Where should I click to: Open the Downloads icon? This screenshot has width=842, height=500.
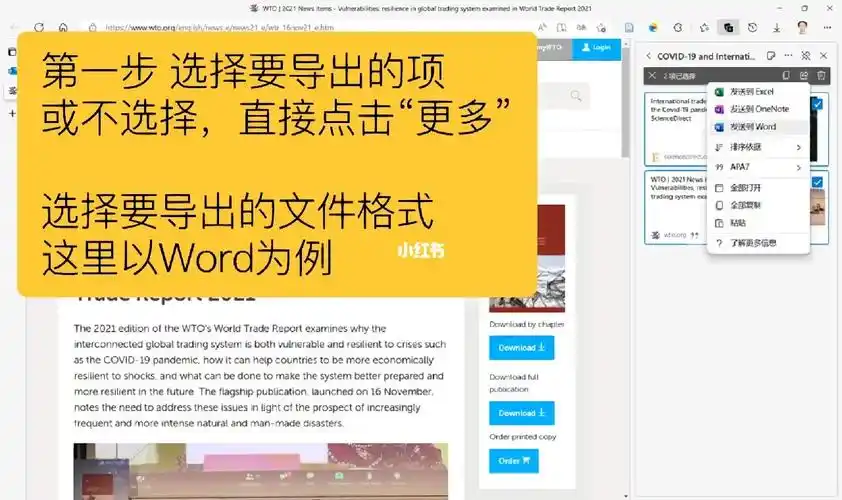click(x=776, y=27)
